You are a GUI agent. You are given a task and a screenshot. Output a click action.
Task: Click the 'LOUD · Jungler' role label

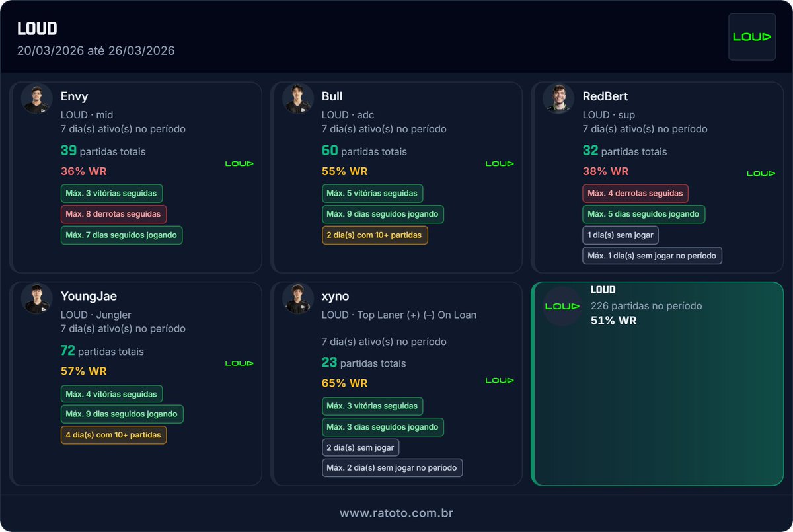pos(96,315)
